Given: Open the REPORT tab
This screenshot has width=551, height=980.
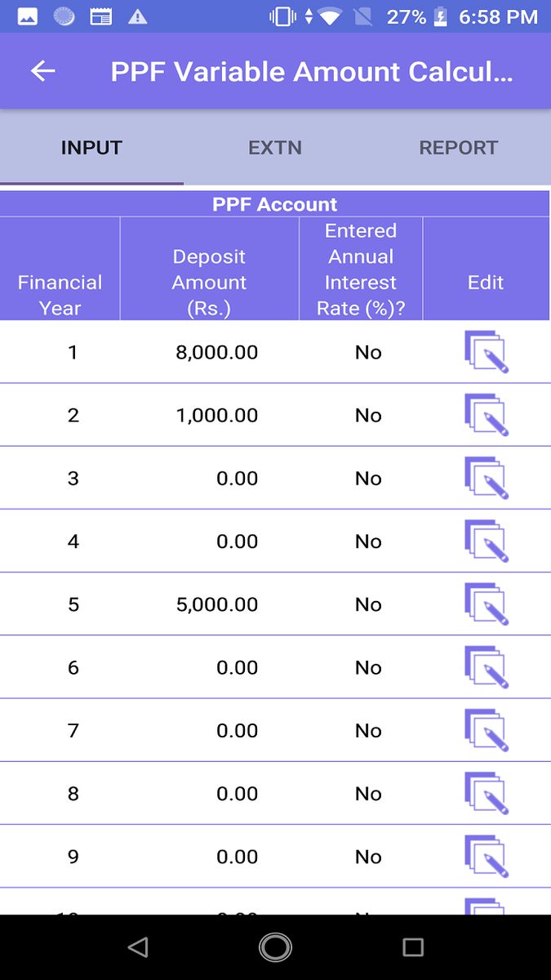Looking at the screenshot, I should pos(458,148).
